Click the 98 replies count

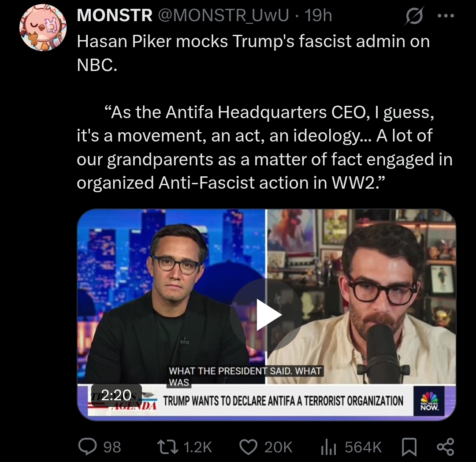112,447
